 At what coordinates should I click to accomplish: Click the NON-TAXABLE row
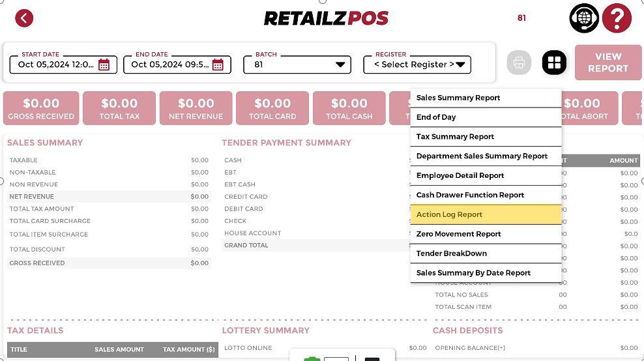109,173
